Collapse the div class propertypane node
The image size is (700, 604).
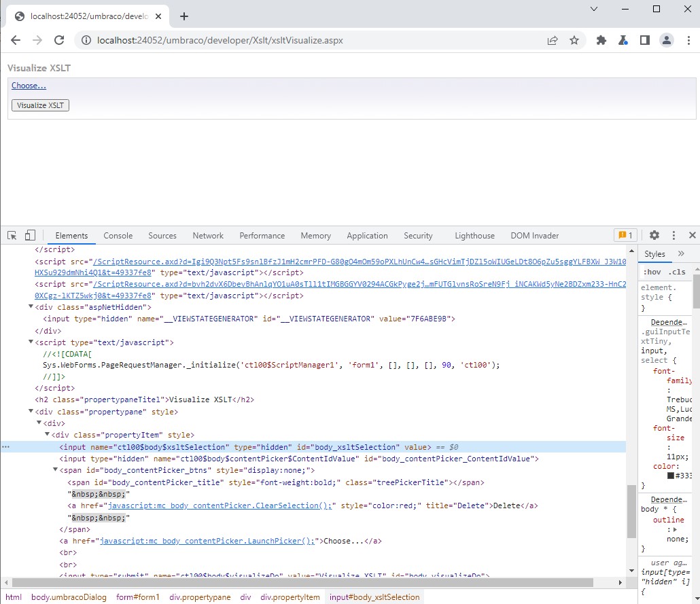click(x=31, y=411)
